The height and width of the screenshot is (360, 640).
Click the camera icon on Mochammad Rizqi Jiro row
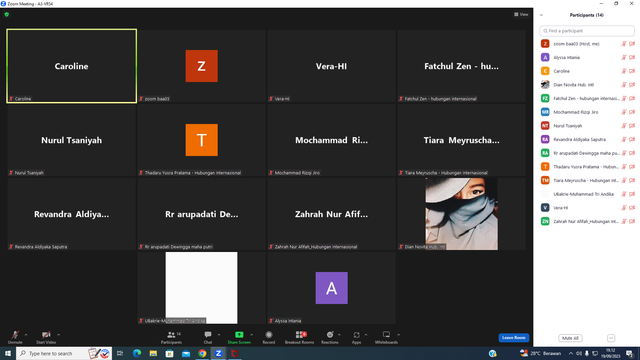pos(632,112)
